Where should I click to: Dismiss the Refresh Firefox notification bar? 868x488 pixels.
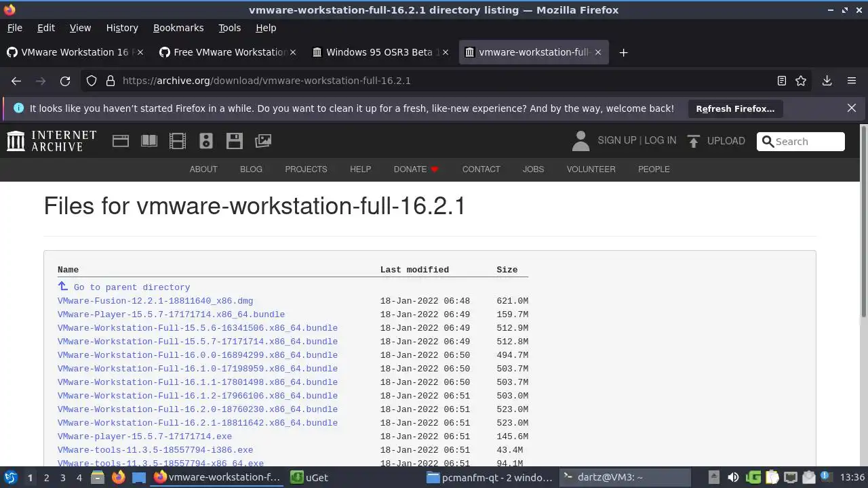pos(852,108)
